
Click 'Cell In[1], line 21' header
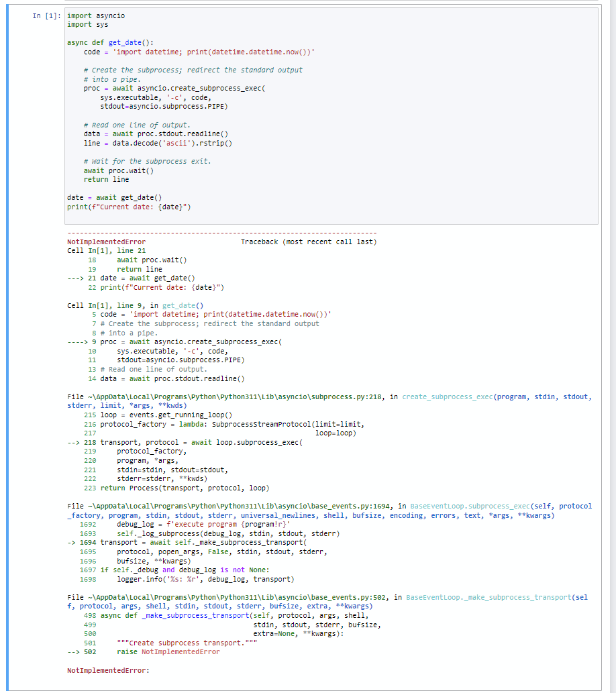107,251
